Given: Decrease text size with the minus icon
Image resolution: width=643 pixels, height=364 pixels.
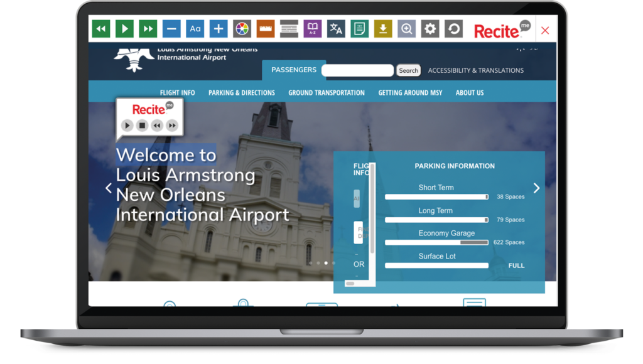Looking at the screenshot, I should click(x=171, y=29).
